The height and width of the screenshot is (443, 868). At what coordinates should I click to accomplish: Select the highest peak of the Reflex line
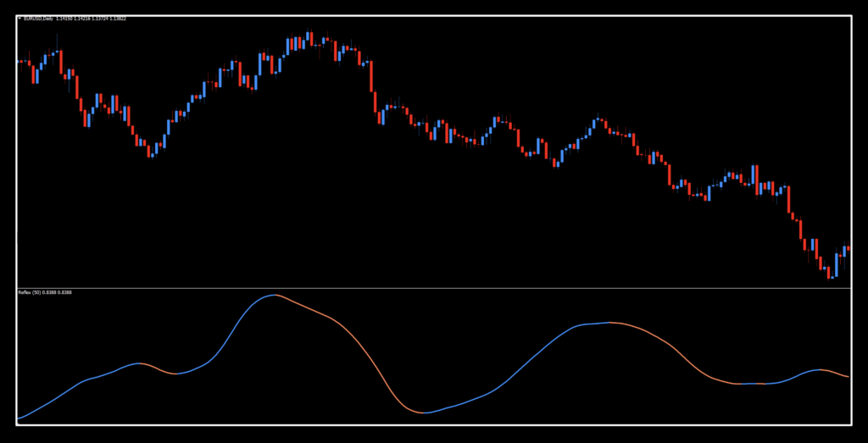[273, 296]
